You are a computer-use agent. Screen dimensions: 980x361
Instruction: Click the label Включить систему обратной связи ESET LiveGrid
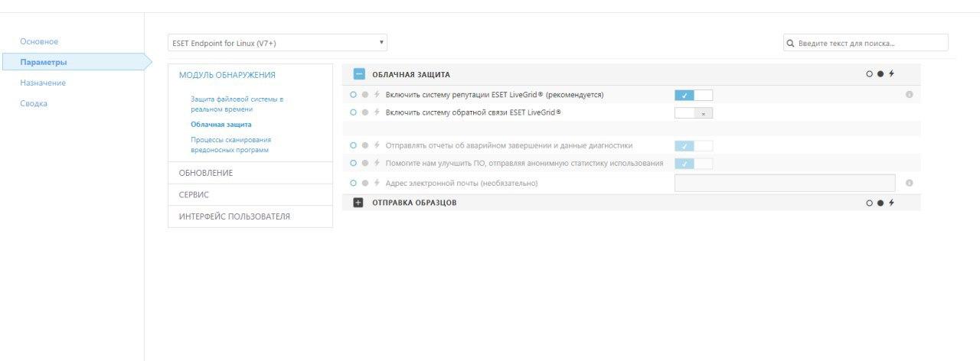473,112
